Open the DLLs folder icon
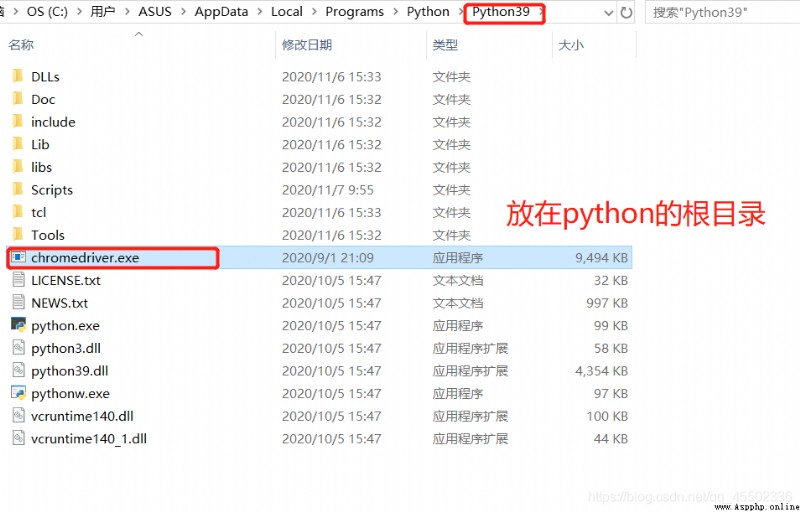 pyautogui.click(x=18, y=76)
